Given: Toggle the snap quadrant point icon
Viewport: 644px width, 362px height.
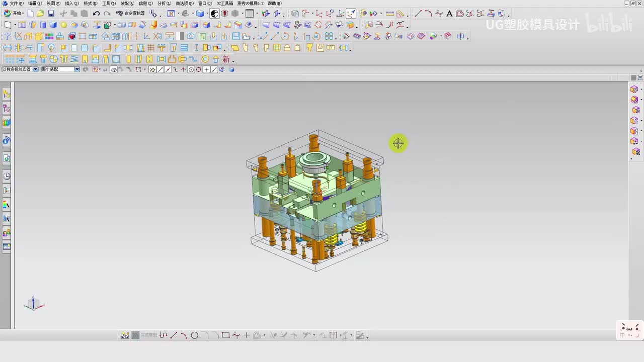Looking at the screenshot, I should pyautogui.click(x=199, y=69).
